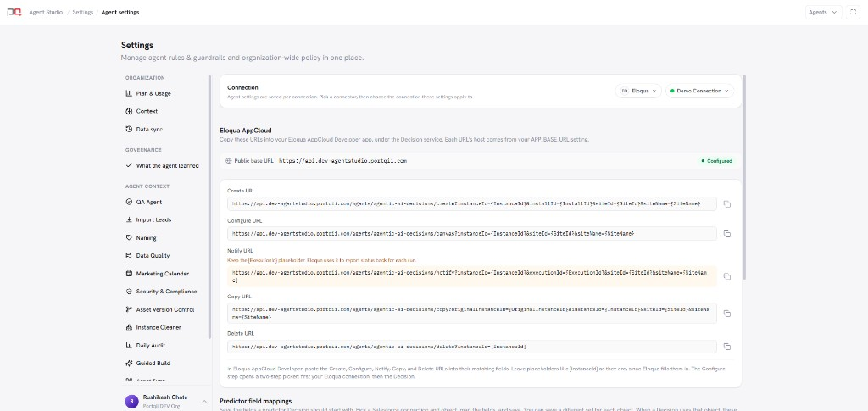The image size is (868, 411).
Task: Click the Configure URL text field
Action: pos(471,233)
